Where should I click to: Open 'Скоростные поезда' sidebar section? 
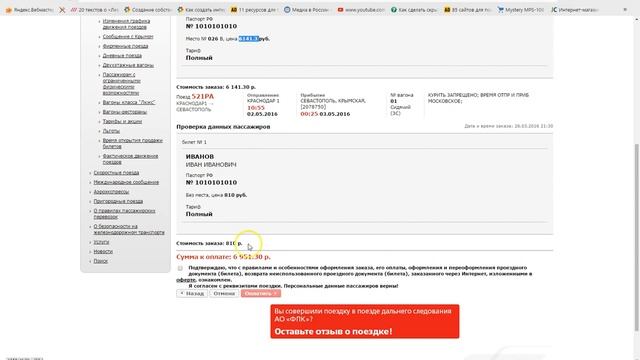[x=116, y=173]
